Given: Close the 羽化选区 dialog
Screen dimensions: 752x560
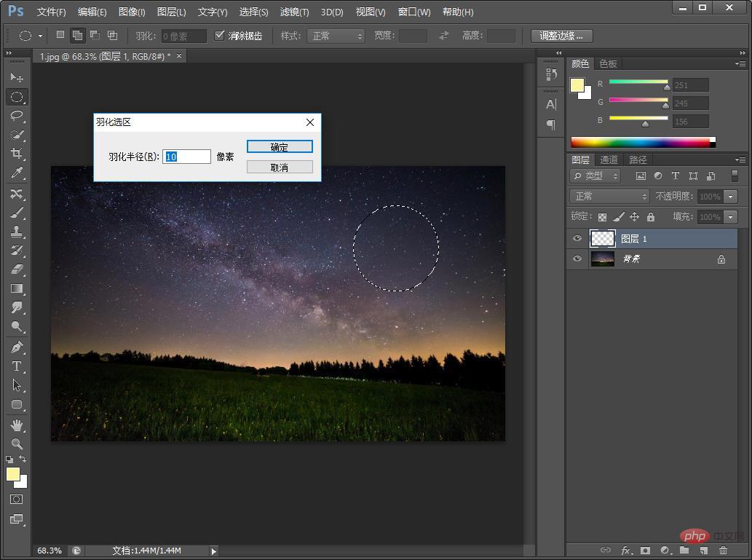Looking at the screenshot, I should (x=310, y=122).
